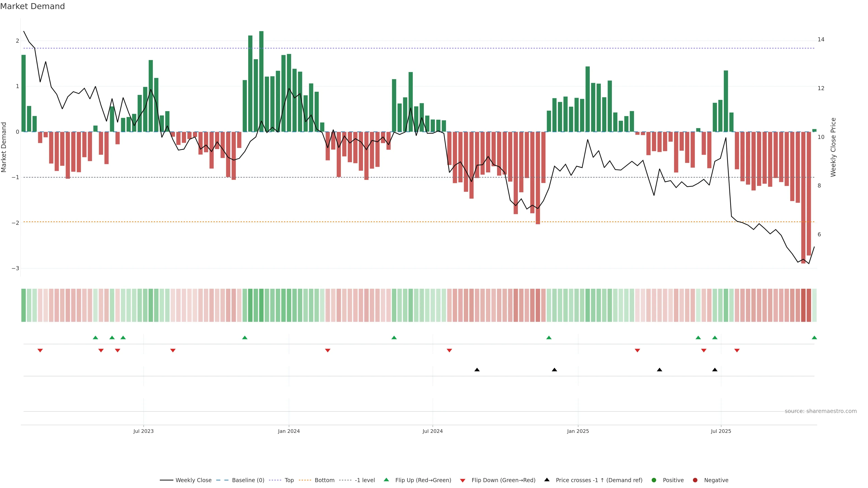Click the Positive green dot legend icon

pyautogui.click(x=654, y=480)
